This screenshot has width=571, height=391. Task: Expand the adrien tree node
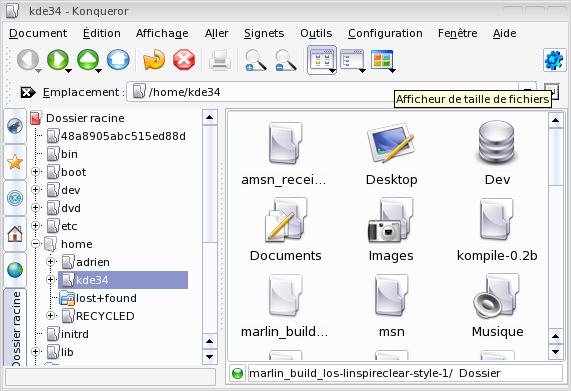coord(51,262)
